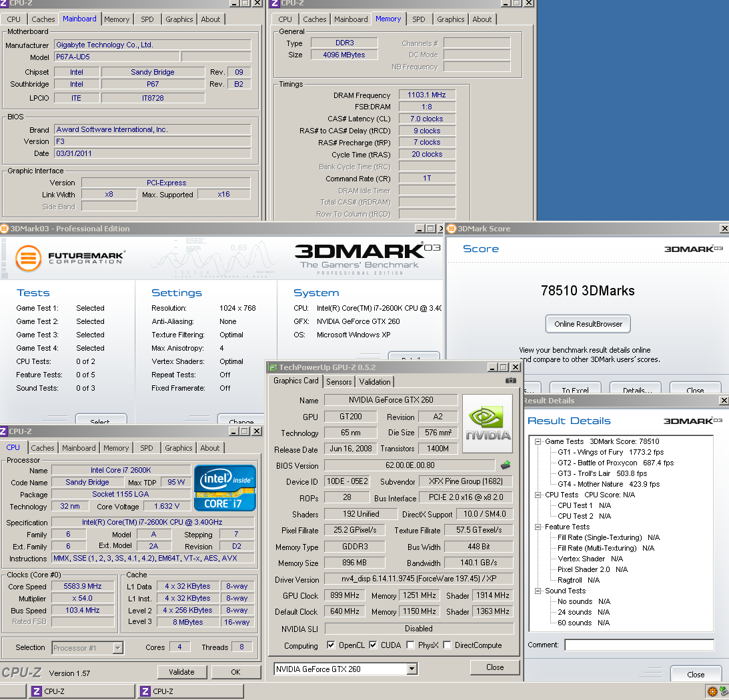Image resolution: width=729 pixels, height=700 pixels.
Task: Click 3DMark Score window title icon
Action: pyautogui.click(x=451, y=228)
